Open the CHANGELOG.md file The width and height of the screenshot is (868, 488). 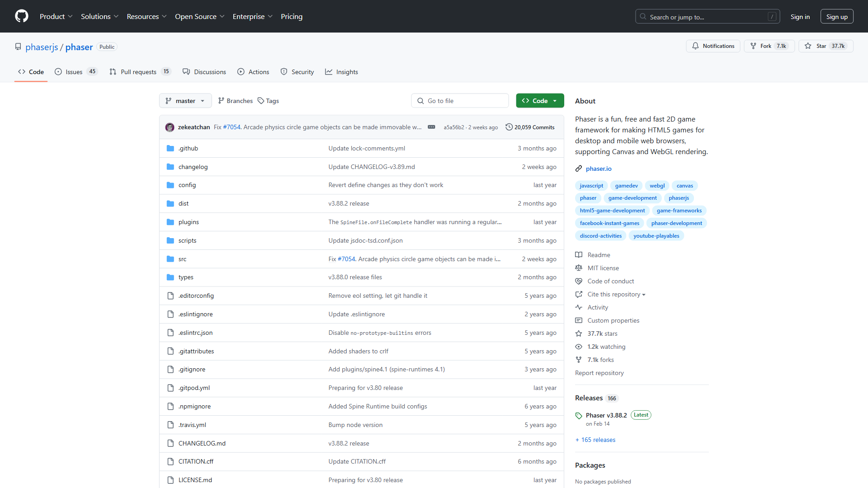coord(202,444)
